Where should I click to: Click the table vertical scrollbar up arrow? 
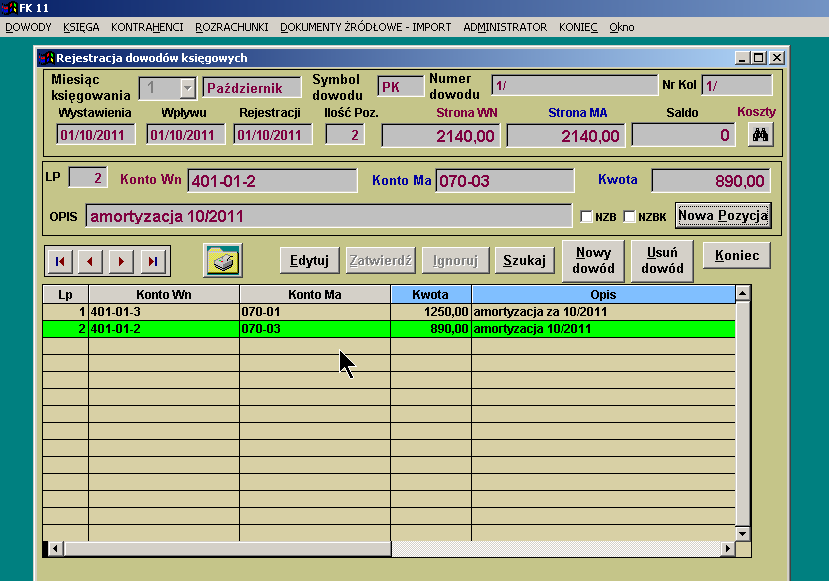[x=743, y=293]
